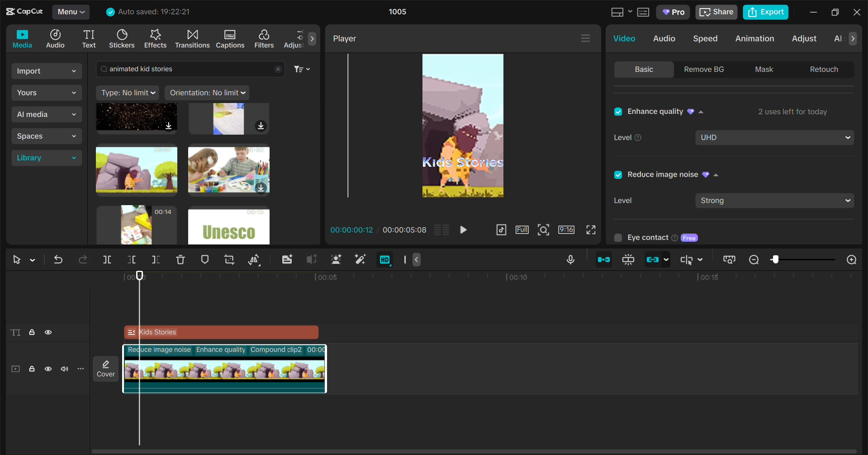The height and width of the screenshot is (455, 868).
Task: Lock the main video track
Action: 32,369
